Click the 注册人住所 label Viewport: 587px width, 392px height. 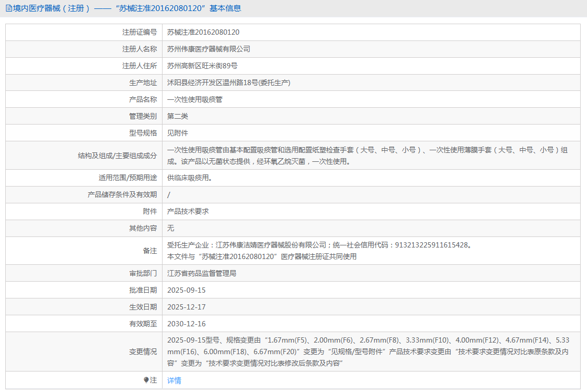click(139, 66)
